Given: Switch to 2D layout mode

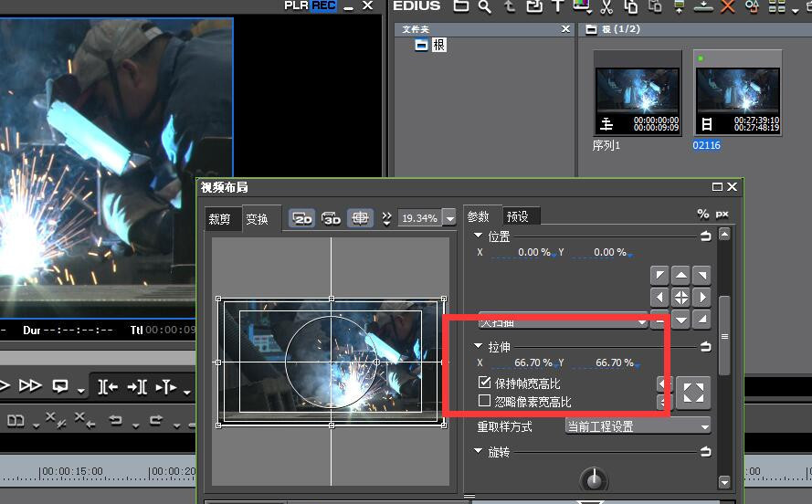Looking at the screenshot, I should (302, 218).
